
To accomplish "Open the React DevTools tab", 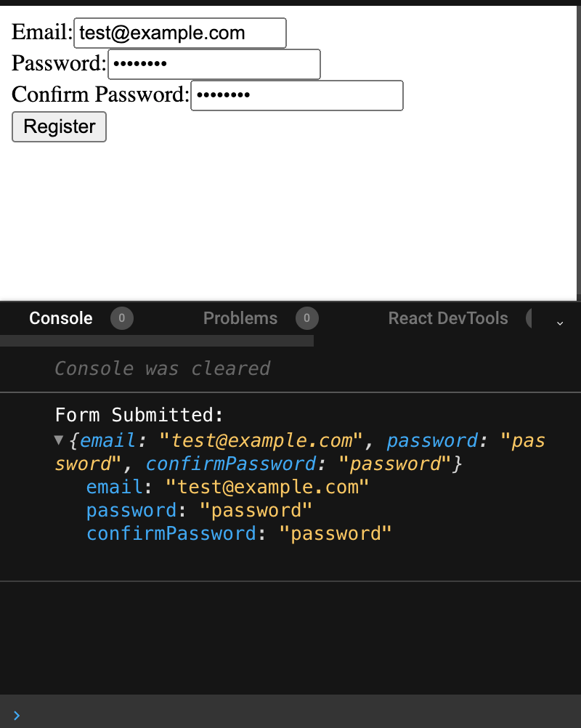I will click(448, 318).
